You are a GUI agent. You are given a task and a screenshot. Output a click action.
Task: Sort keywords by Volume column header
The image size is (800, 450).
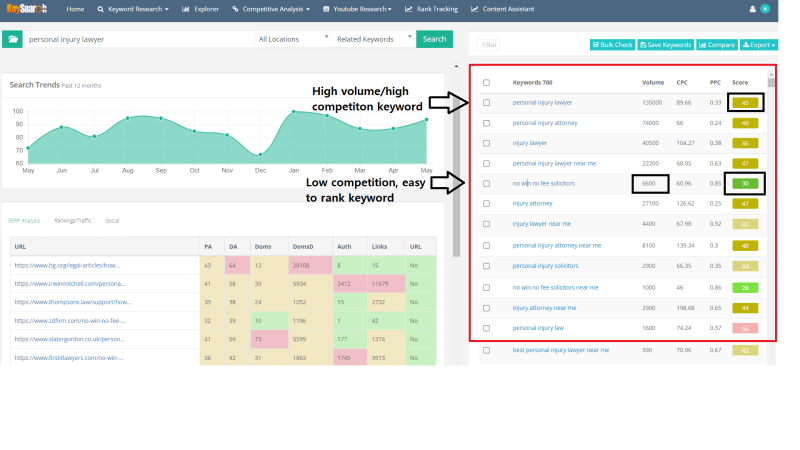pyautogui.click(x=653, y=82)
